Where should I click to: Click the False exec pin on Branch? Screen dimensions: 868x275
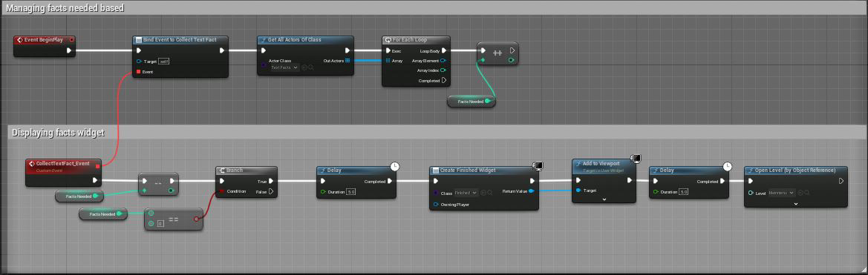(x=271, y=192)
